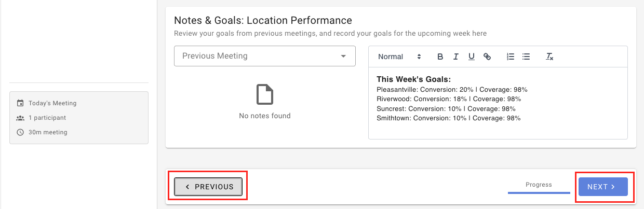
Task: Click the Progress bar indicator
Action: pyautogui.click(x=539, y=192)
